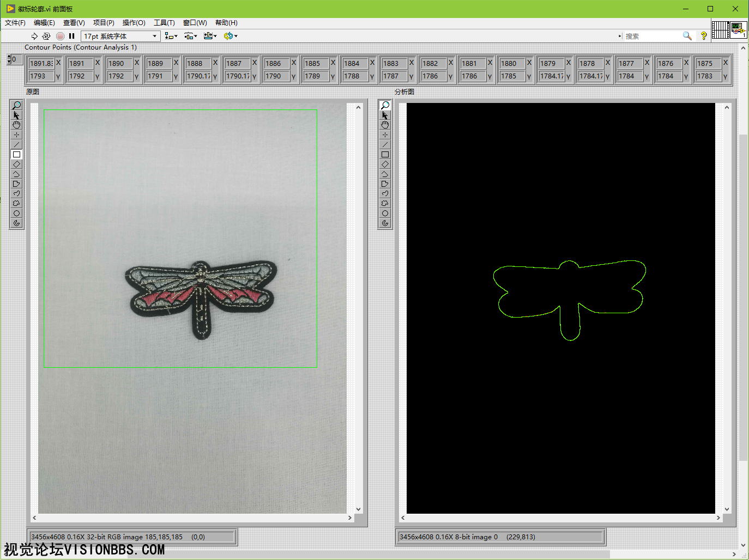Image resolution: width=749 pixels, height=560 pixels.
Task: Toggle the Pause button in the toolbar
Action: [71, 36]
